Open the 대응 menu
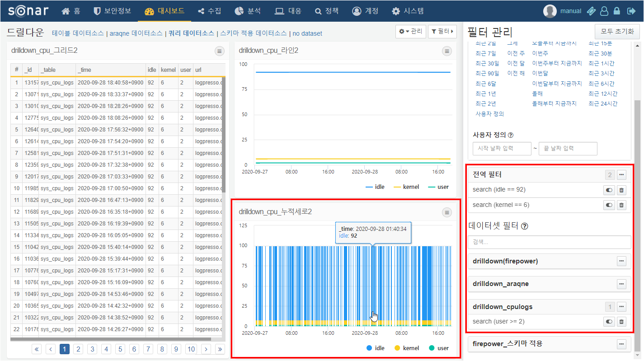The width and height of the screenshot is (644, 361). pyautogui.click(x=288, y=11)
